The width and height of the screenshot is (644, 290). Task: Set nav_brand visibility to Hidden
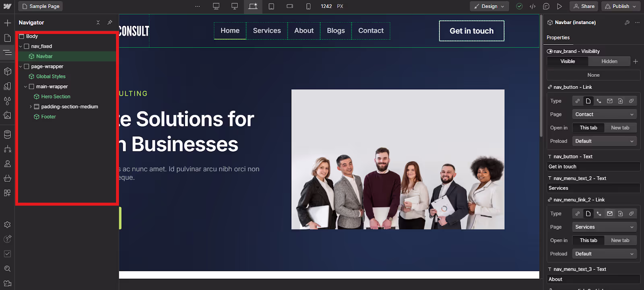coord(609,62)
